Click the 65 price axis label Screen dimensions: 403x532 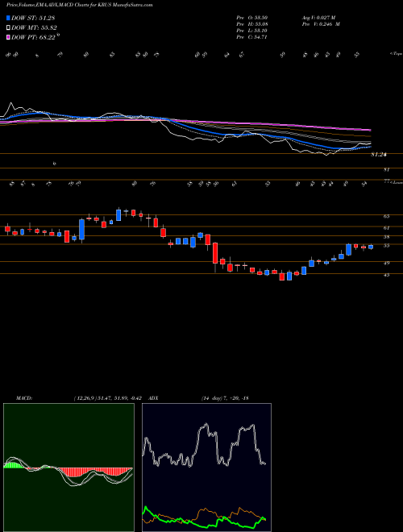pos(387,216)
